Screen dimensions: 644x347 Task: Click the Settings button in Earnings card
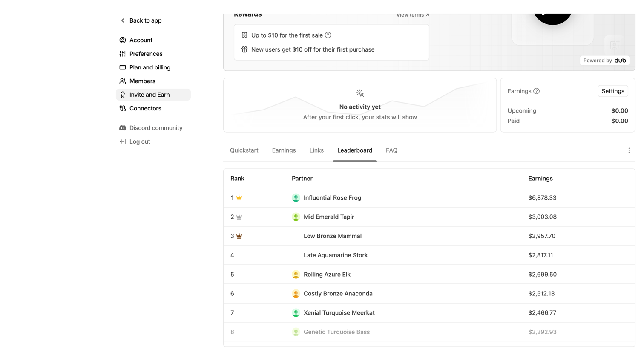coord(613,91)
